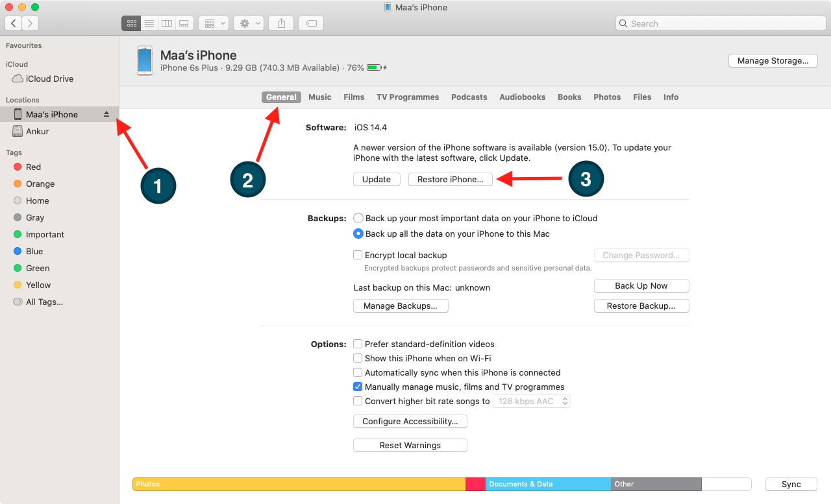Click the Share toolbar button

pyautogui.click(x=281, y=23)
